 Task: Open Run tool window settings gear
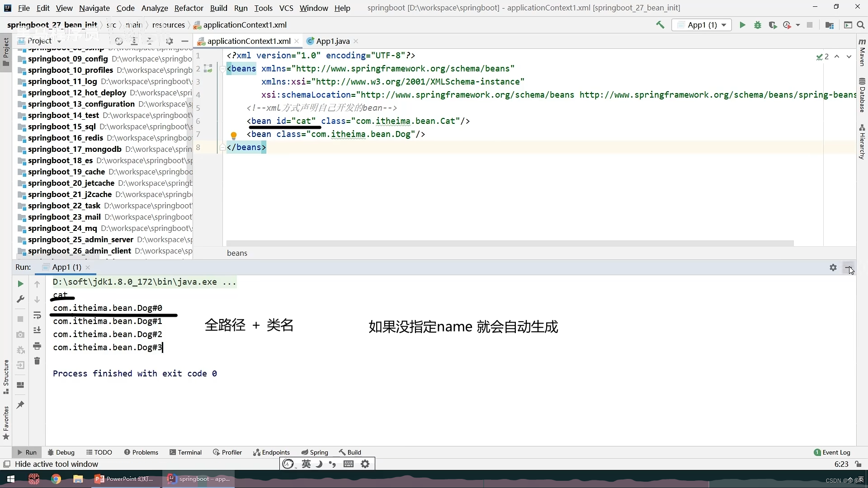click(833, 267)
